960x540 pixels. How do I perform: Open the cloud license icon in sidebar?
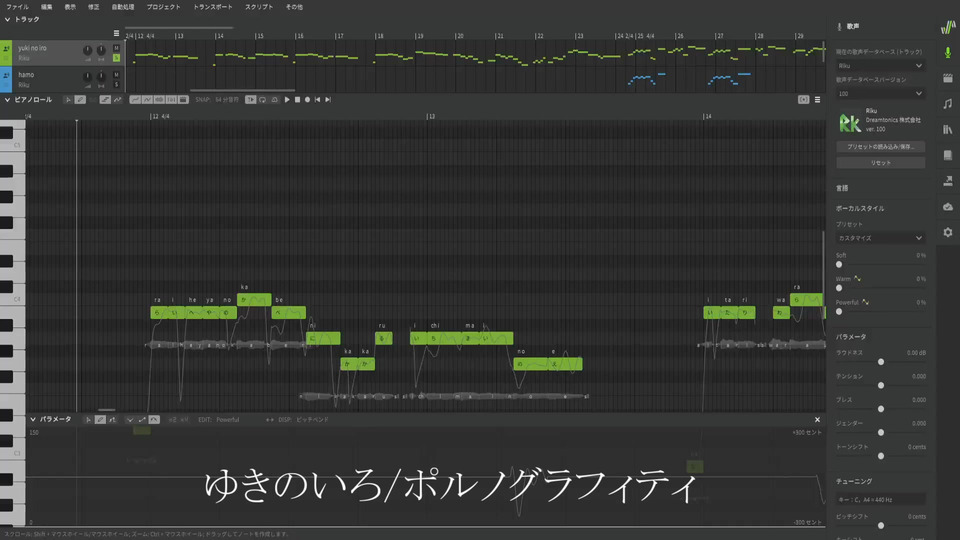[x=948, y=207]
